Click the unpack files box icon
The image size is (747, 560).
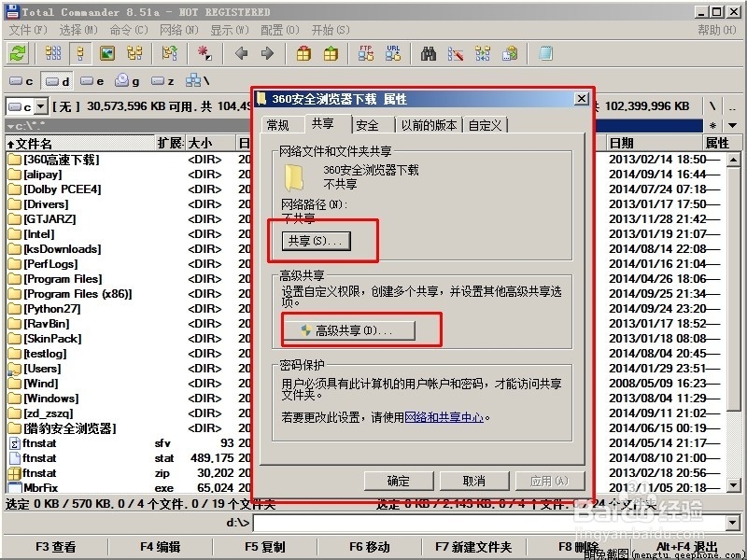(331, 53)
